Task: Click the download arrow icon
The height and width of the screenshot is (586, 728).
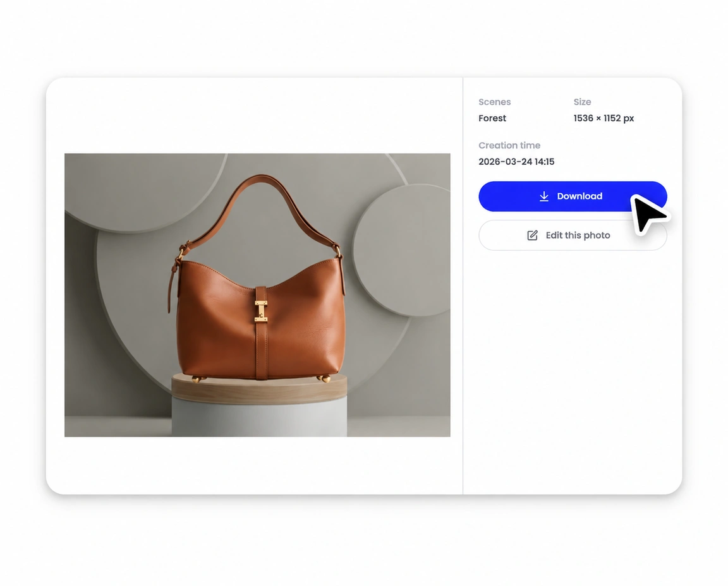Action: (543, 196)
